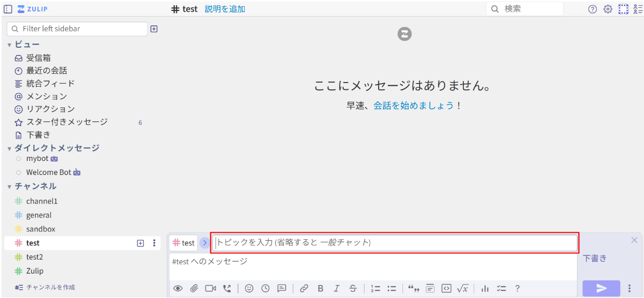Collapse the チャンネル section
The width and height of the screenshot is (644, 298).
pyautogui.click(x=9, y=186)
